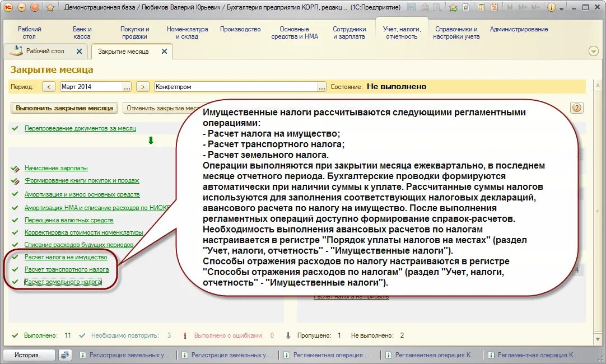Open Амортизация и износ основных средств link

[x=82, y=194]
